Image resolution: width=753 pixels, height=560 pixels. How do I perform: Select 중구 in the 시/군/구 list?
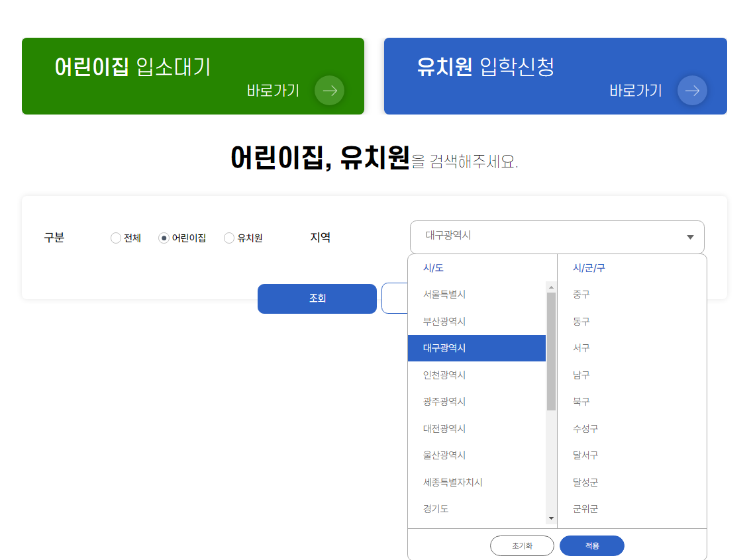(581, 295)
